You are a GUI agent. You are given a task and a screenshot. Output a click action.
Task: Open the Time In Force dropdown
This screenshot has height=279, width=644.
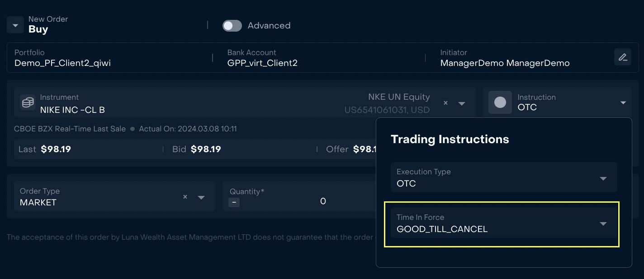(x=603, y=224)
